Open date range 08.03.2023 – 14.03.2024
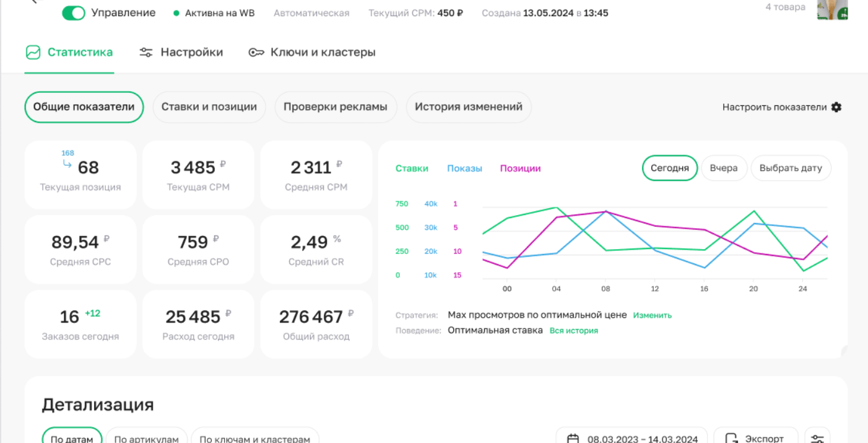This screenshot has height=443, width=868. point(641,439)
